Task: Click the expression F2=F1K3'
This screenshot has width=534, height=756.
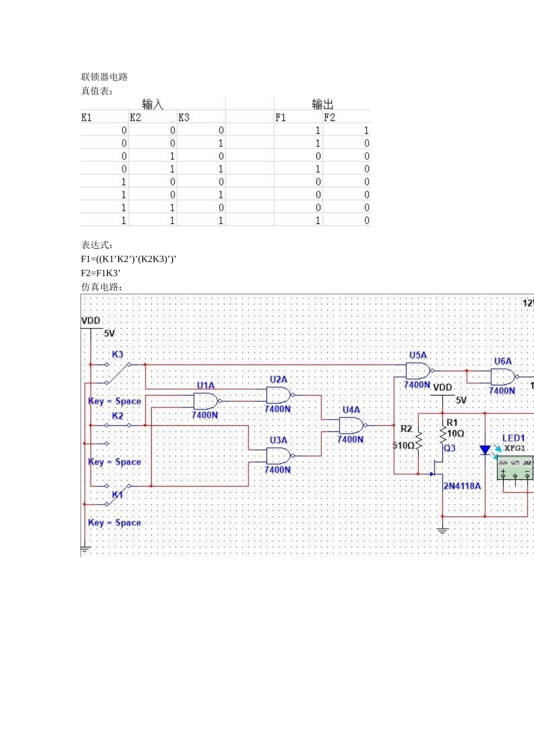Action: (101, 273)
